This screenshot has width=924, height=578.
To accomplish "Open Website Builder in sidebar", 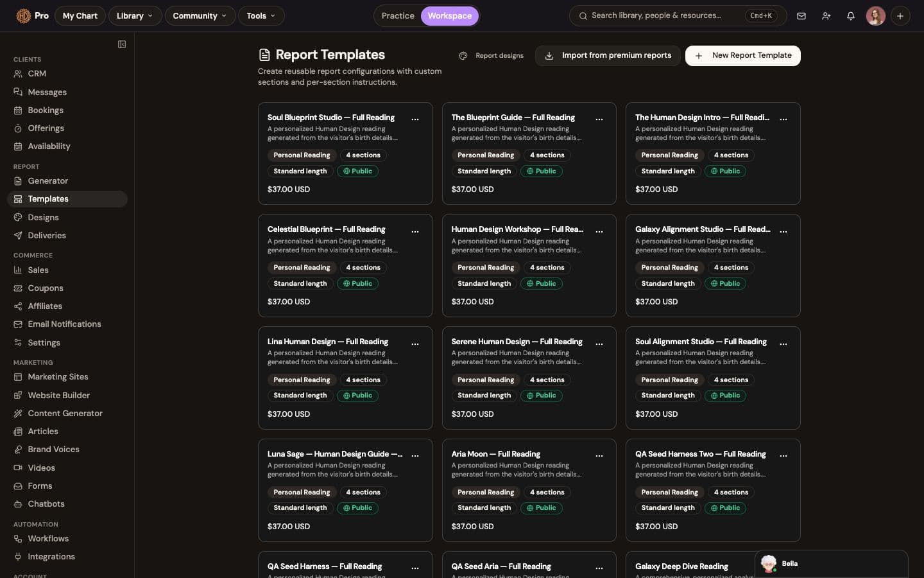I will pos(67,396).
